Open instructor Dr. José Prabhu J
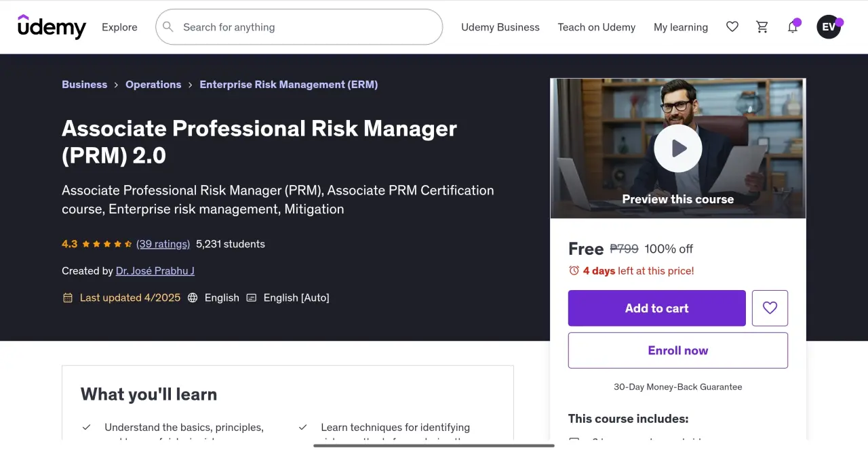 [x=155, y=271]
